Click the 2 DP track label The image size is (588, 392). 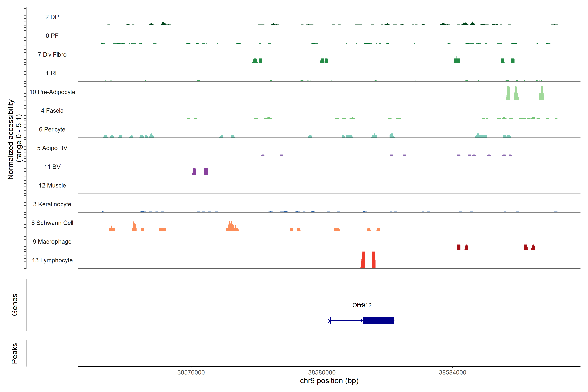52,17
